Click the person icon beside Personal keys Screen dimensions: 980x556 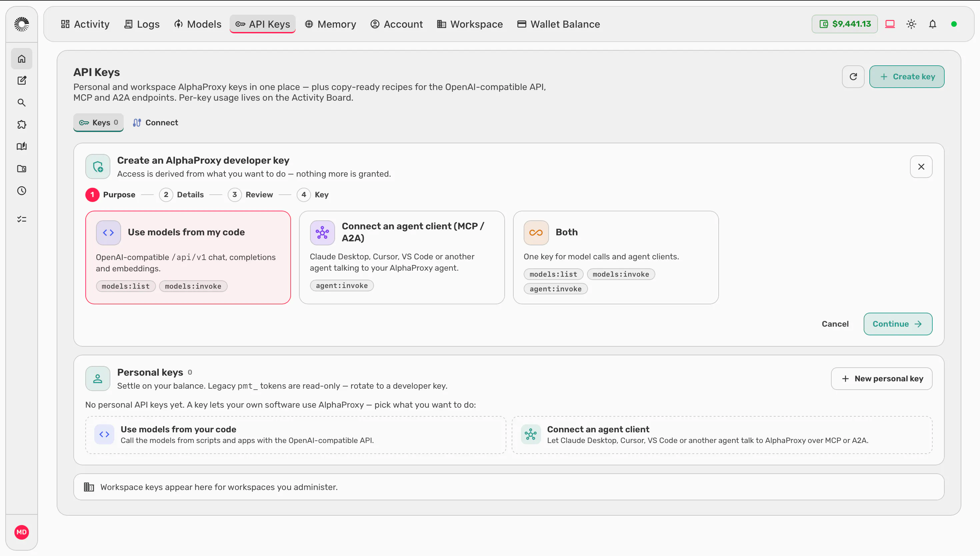[98, 378]
